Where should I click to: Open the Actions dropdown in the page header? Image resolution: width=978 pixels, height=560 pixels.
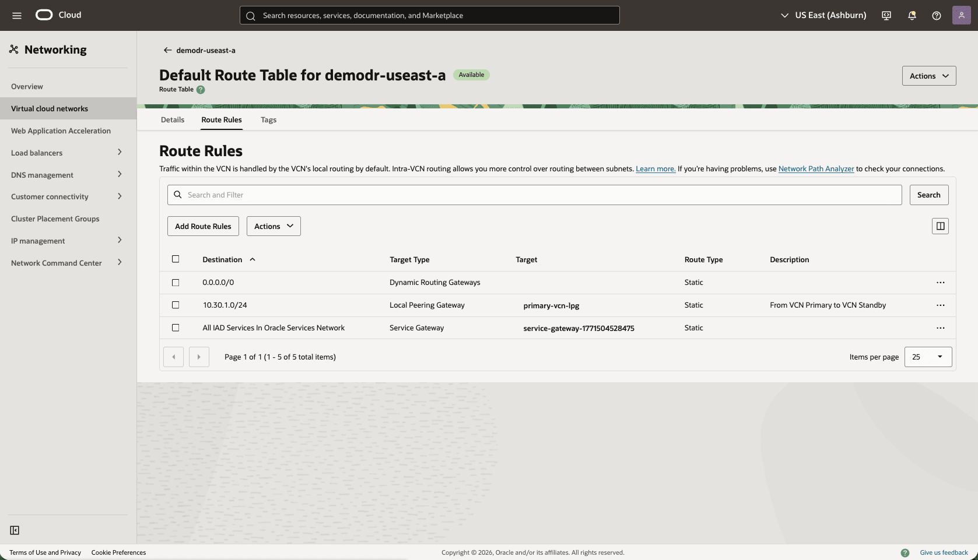(x=928, y=76)
